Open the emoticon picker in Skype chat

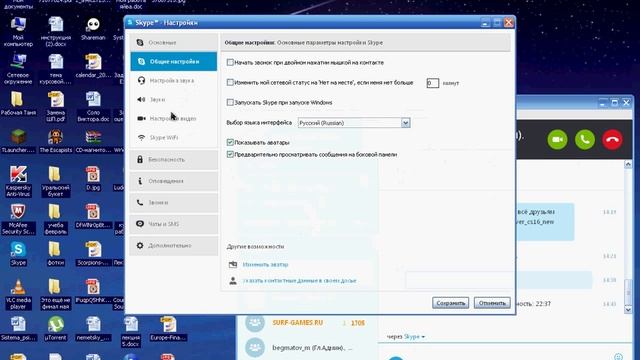[x=618, y=357]
